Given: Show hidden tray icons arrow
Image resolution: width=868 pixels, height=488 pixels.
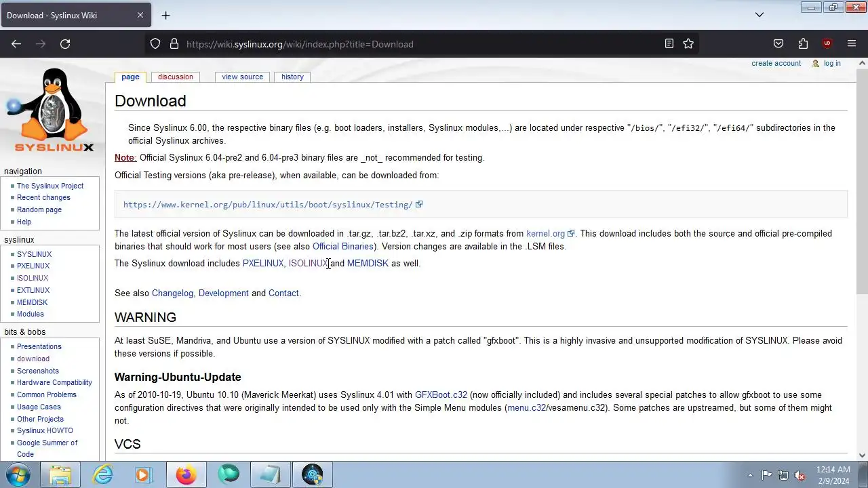Looking at the screenshot, I should coord(750,475).
